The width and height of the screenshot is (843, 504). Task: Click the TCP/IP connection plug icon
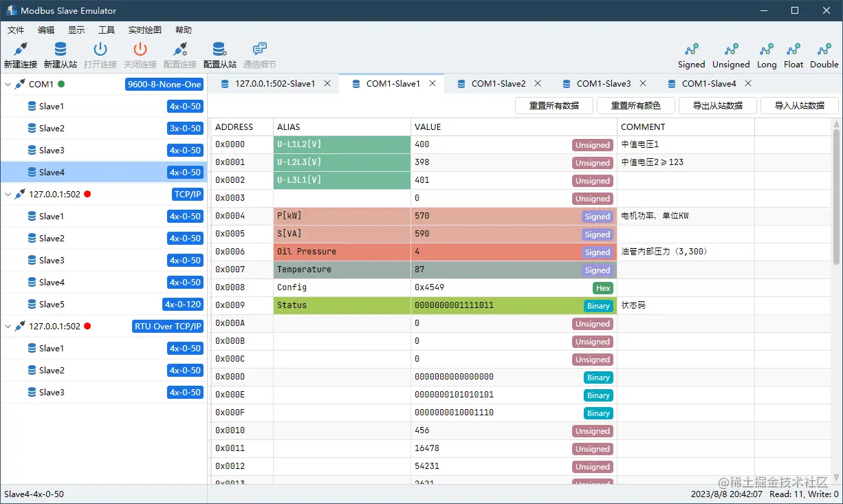click(20, 194)
